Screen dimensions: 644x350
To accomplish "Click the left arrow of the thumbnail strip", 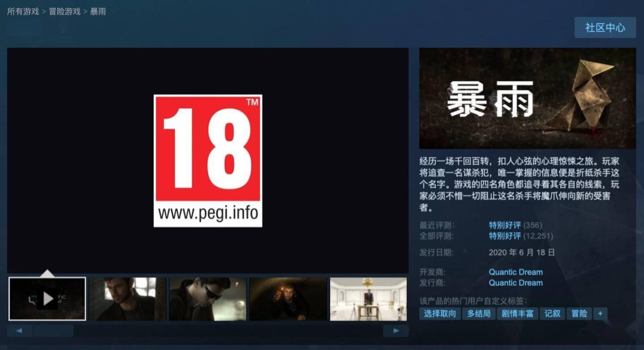I will coord(20,331).
